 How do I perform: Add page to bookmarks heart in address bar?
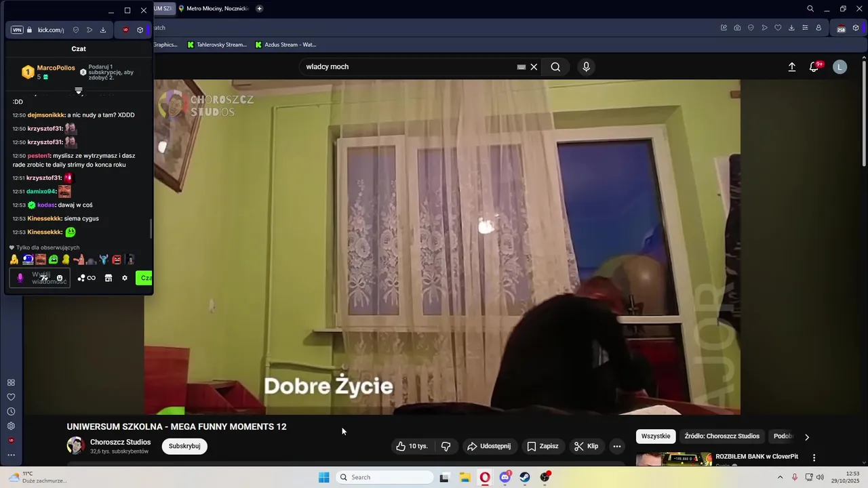tap(778, 28)
